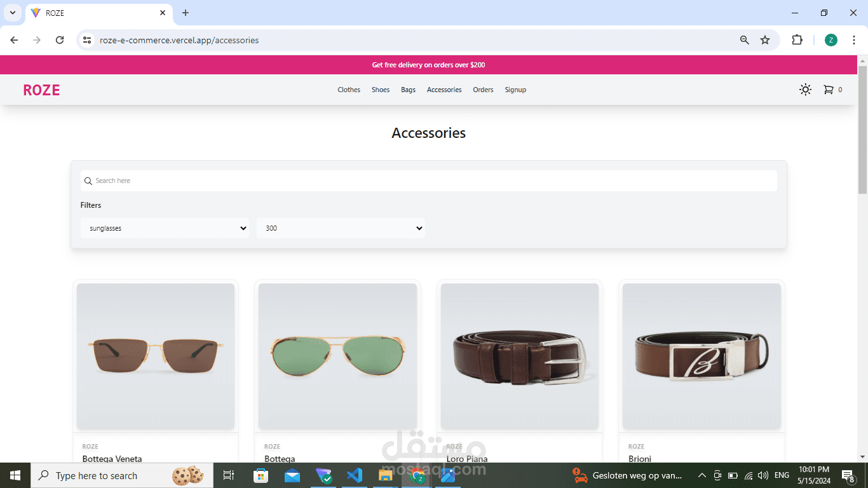Bookmark this page with the star icon
This screenshot has height=488, width=868.
765,40
